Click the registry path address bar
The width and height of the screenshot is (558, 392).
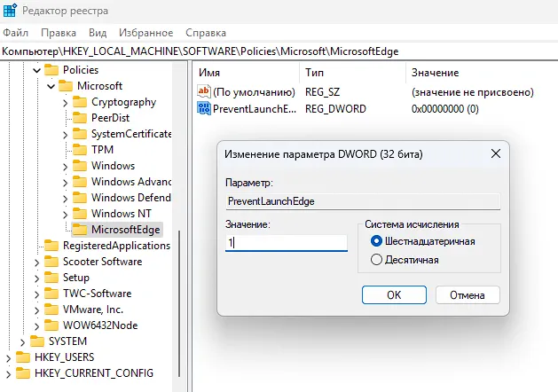pos(279,51)
